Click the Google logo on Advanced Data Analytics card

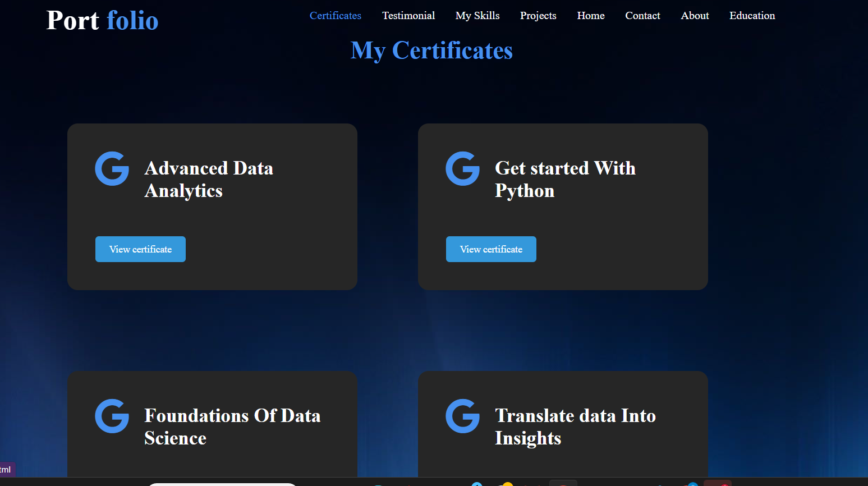112,168
